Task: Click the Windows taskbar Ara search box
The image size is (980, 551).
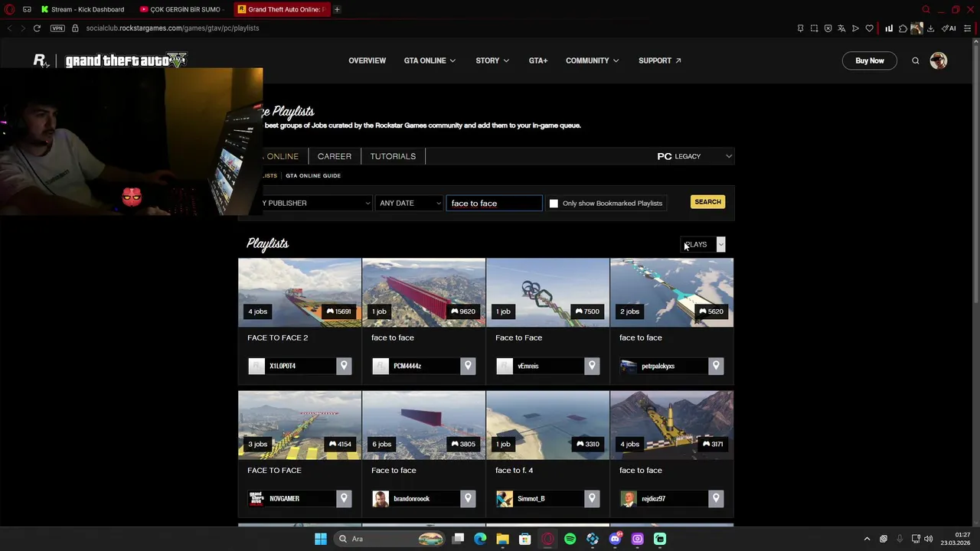Action: click(x=389, y=539)
